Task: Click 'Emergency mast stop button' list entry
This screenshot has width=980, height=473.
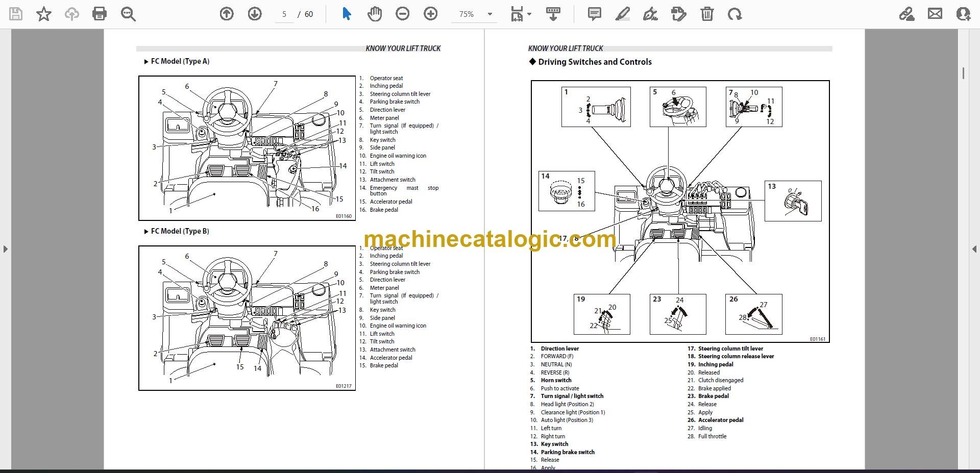Action: (404, 190)
